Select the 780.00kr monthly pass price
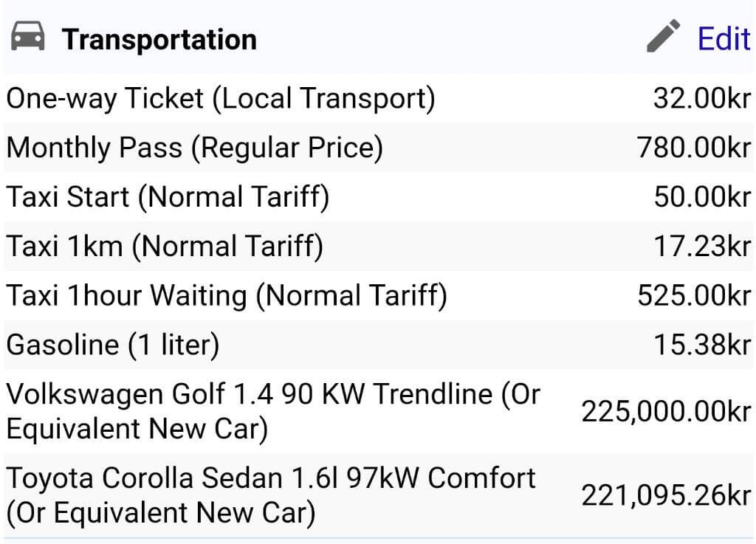This screenshot has width=756, height=544. [x=694, y=148]
